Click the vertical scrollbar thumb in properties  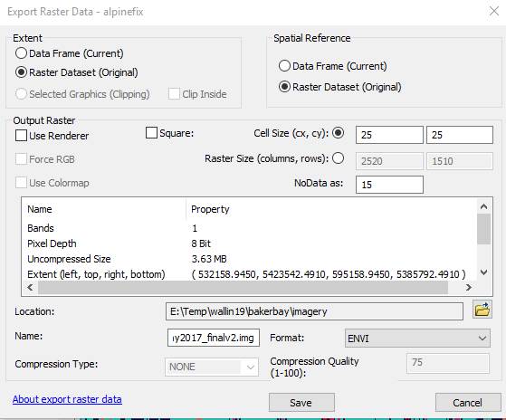(483, 229)
